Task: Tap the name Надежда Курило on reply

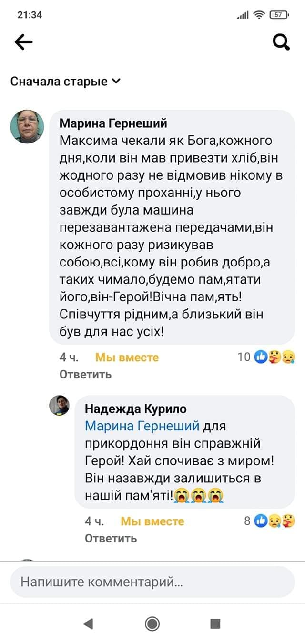Action: pyautogui.click(x=136, y=409)
